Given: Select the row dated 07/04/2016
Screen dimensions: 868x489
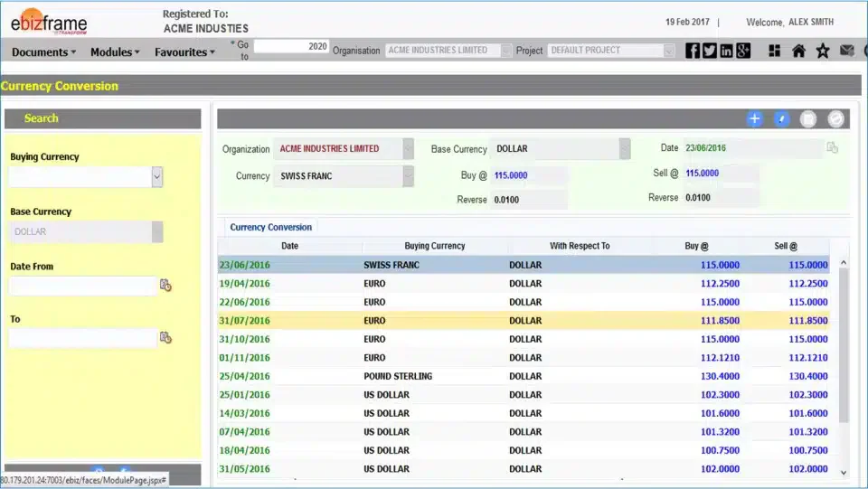Looking at the screenshot, I should coord(524,431).
